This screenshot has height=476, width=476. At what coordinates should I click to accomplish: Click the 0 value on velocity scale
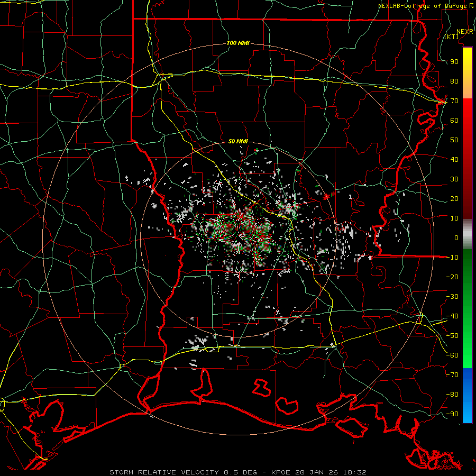456,237
